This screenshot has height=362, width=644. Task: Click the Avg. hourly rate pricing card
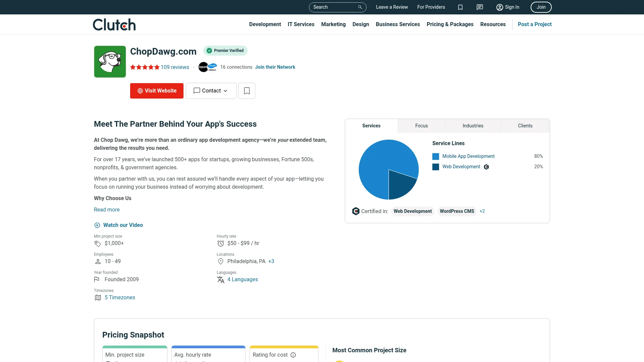(208, 354)
